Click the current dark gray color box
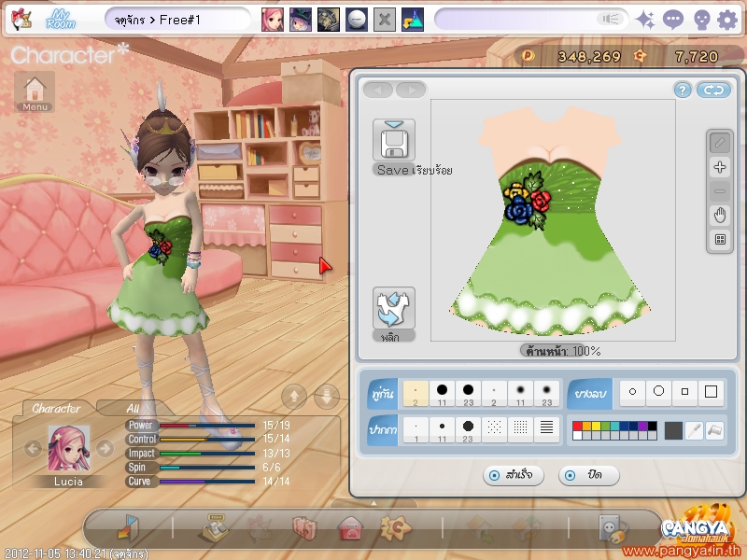The image size is (747, 560). (x=673, y=430)
